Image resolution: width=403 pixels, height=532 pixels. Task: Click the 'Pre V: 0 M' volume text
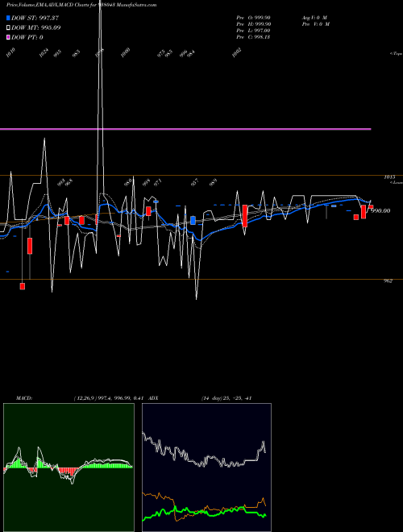coord(316,23)
